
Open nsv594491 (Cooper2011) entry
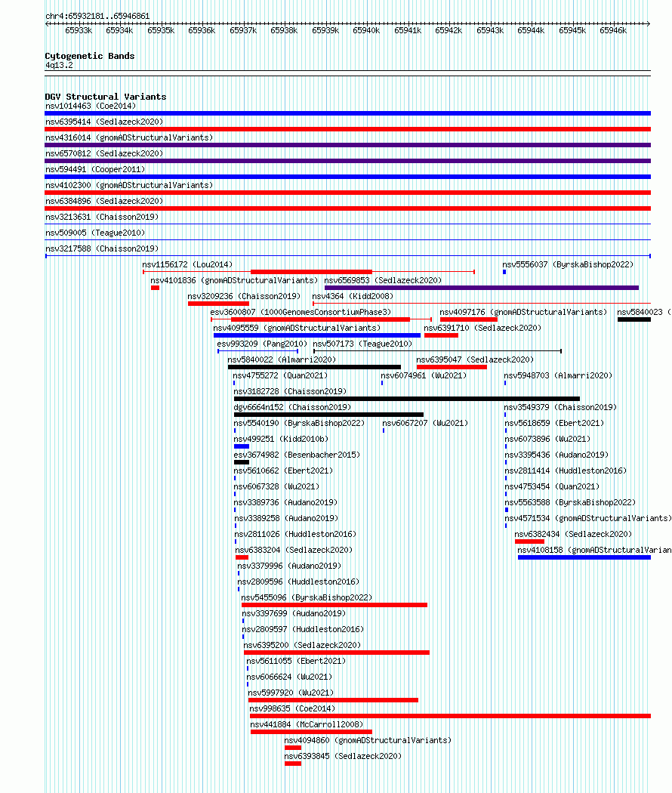coord(95,169)
